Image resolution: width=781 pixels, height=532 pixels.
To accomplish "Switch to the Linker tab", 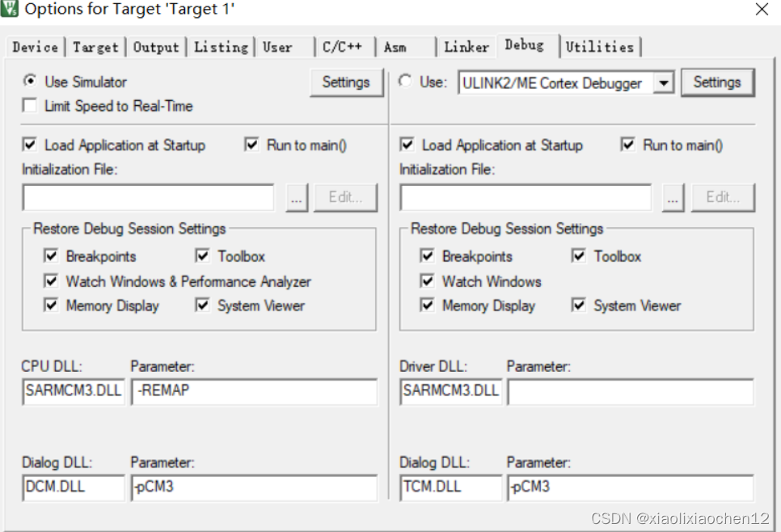I will pos(466,48).
